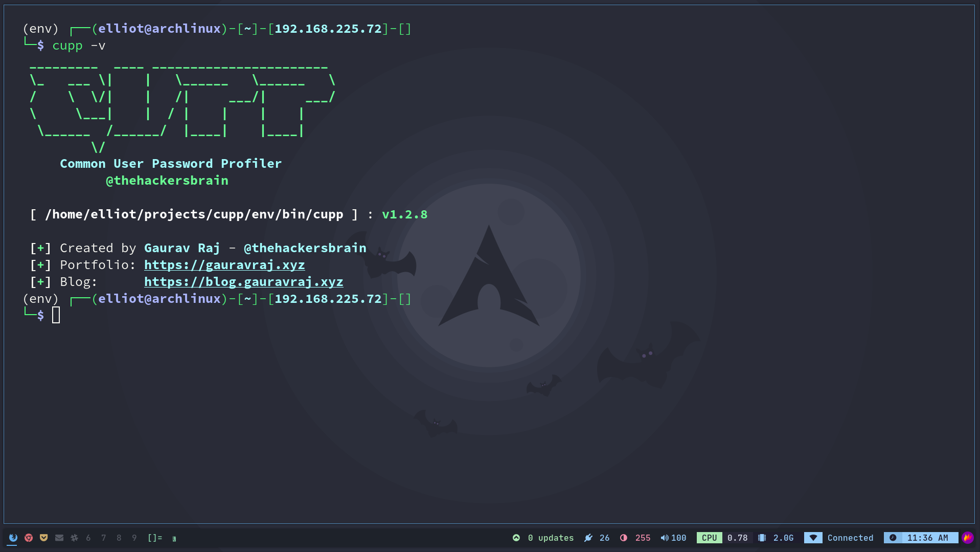The width and height of the screenshot is (980, 552).
Task: Click the terminal cursor at bottom prompt
Action: (56, 315)
